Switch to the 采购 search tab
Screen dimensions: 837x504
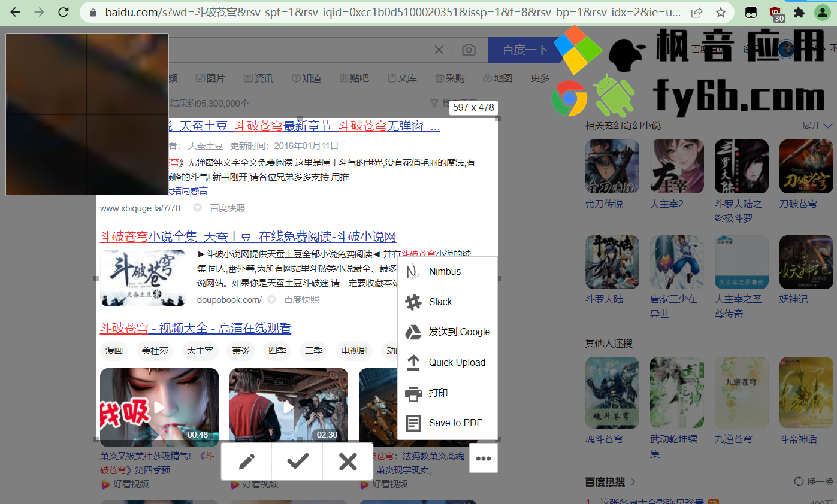[x=450, y=78]
